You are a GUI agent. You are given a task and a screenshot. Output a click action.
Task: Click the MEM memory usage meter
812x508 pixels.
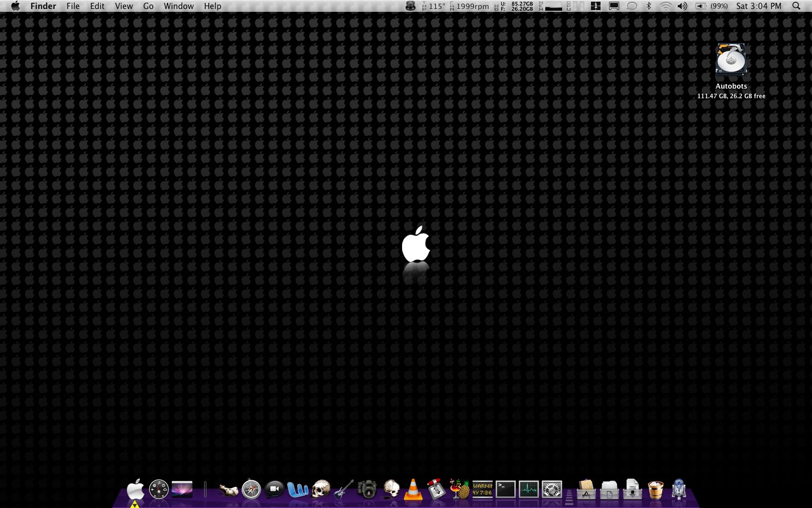[550, 6]
